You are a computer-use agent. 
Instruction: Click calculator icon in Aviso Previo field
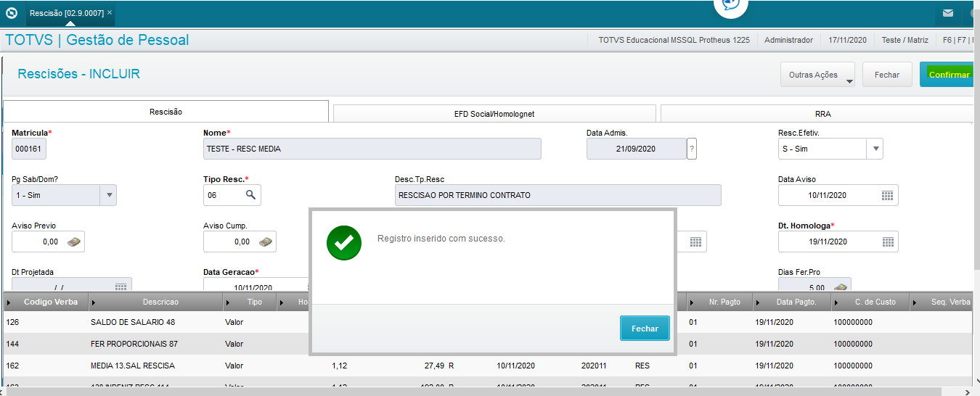click(74, 242)
